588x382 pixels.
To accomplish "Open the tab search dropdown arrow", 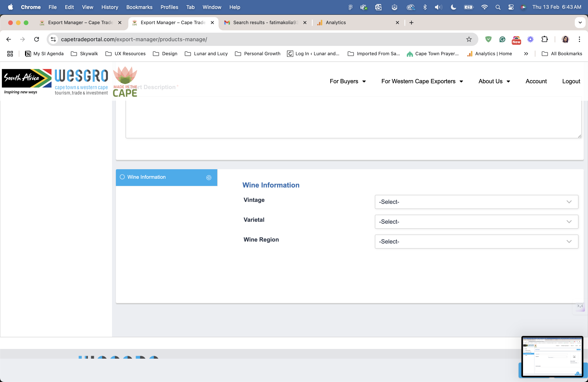I will click(580, 23).
